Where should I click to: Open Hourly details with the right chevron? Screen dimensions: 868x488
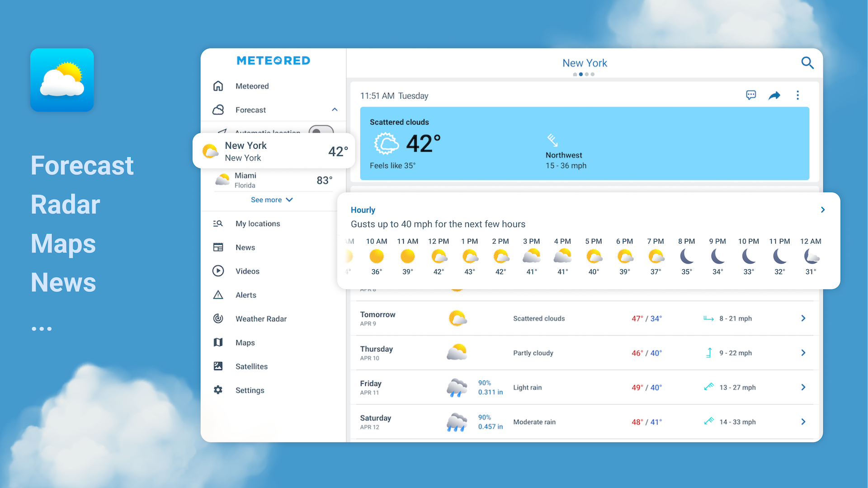coord(823,210)
